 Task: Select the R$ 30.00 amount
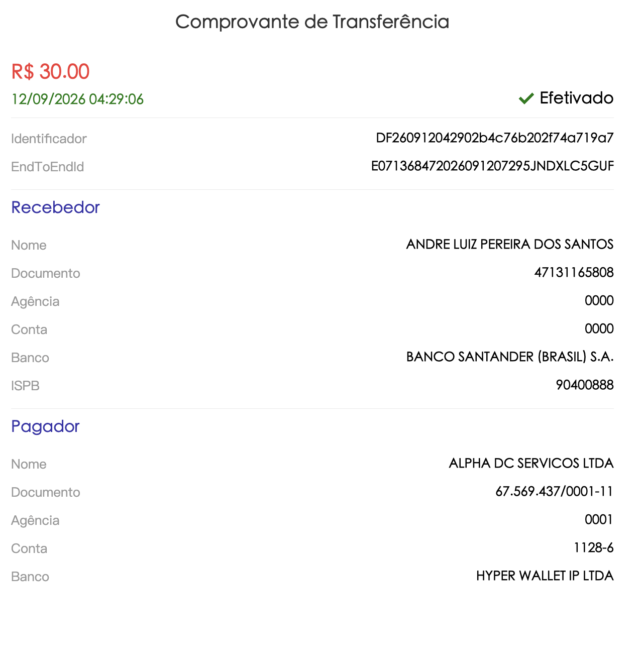click(50, 72)
